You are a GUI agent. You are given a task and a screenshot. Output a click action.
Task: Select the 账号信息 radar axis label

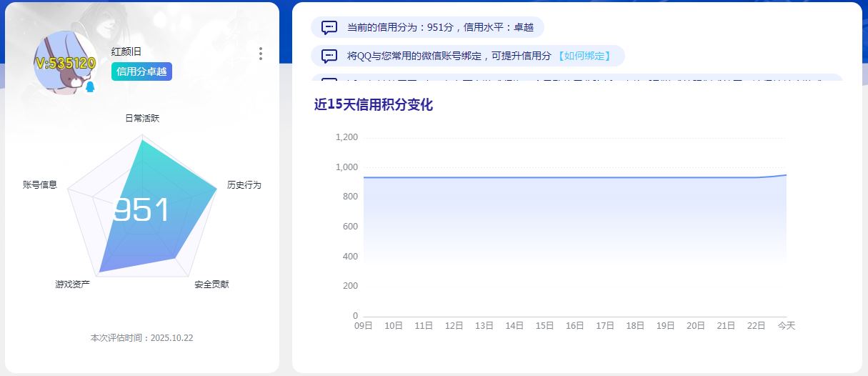40,184
